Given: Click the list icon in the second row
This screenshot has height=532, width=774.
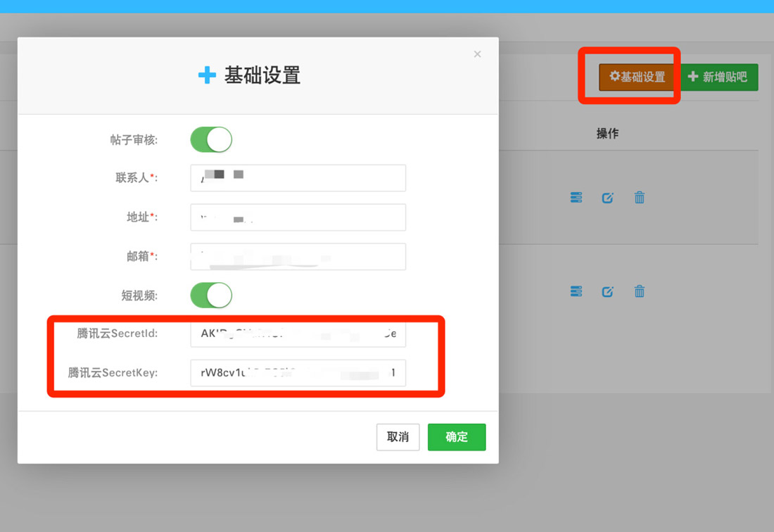Looking at the screenshot, I should pos(576,291).
